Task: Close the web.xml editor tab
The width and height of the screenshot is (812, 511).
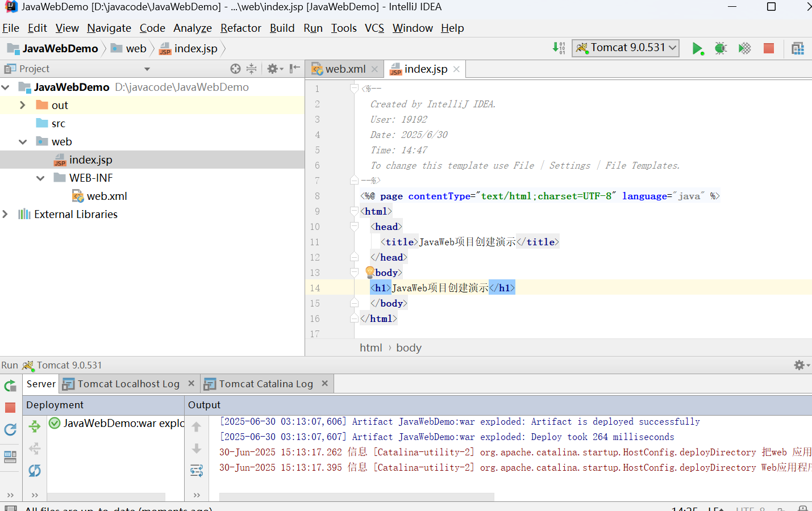Action: (374, 69)
